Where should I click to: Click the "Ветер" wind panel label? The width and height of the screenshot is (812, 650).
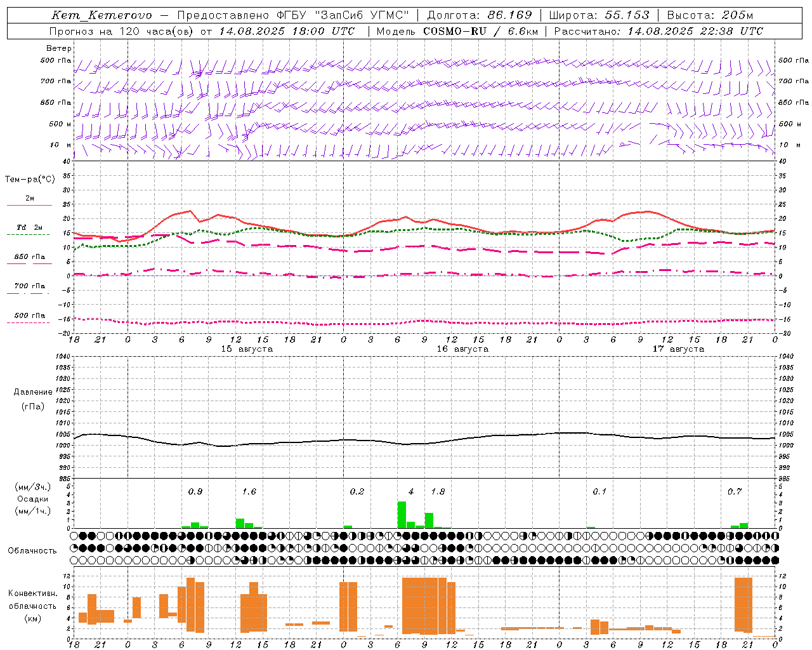[x=59, y=48]
